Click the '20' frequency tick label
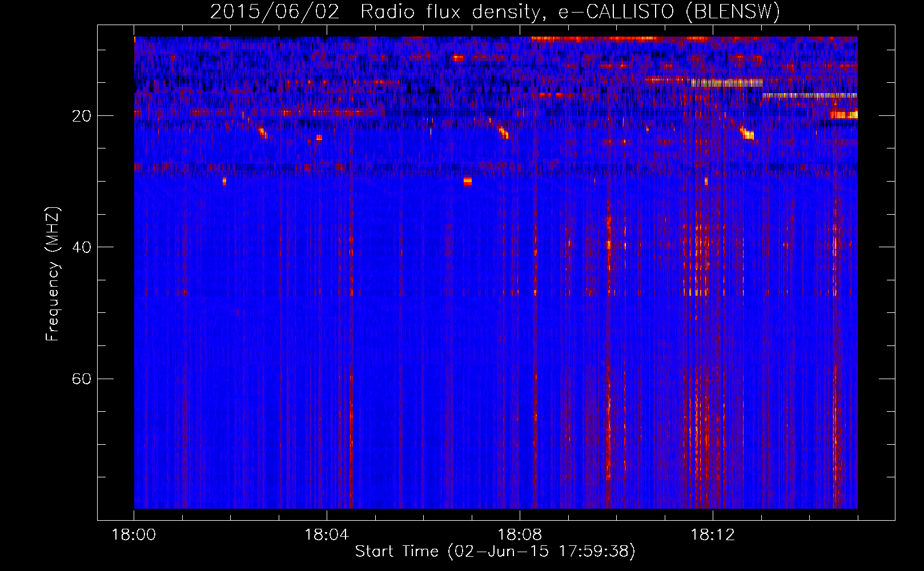924x571 pixels. [82, 116]
